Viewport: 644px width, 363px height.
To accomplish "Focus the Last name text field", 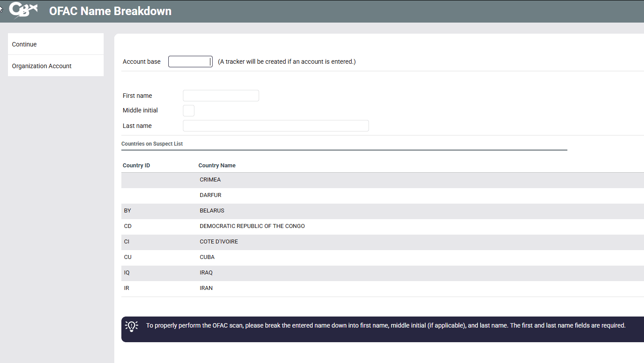I will (x=275, y=126).
